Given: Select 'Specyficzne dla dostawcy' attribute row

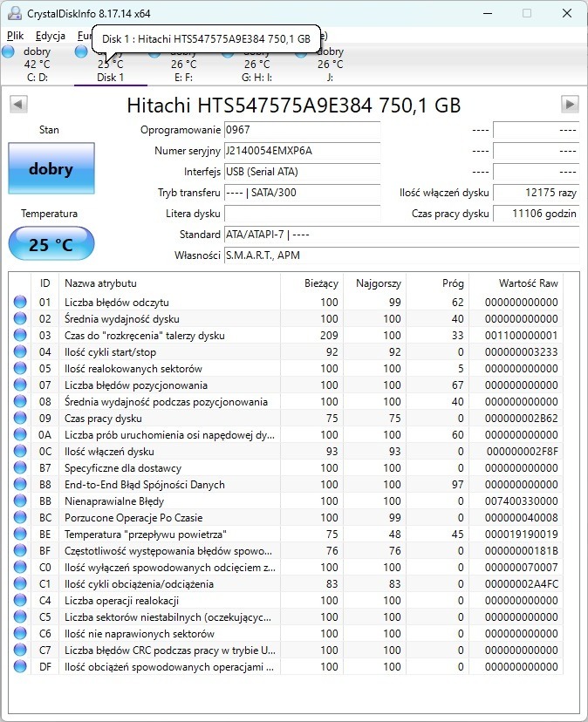Looking at the screenshot, I should [x=285, y=468].
